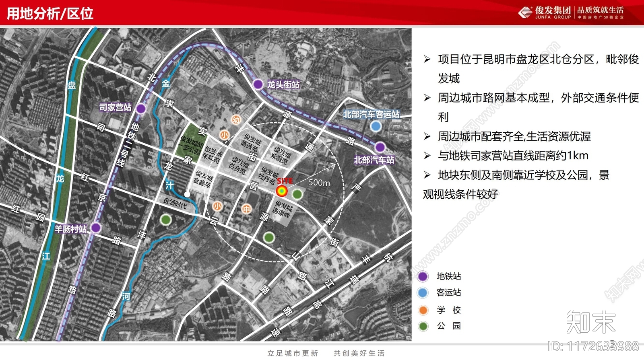
Task: Select the 羊肠村站 purple metro marker
Action: [95, 228]
